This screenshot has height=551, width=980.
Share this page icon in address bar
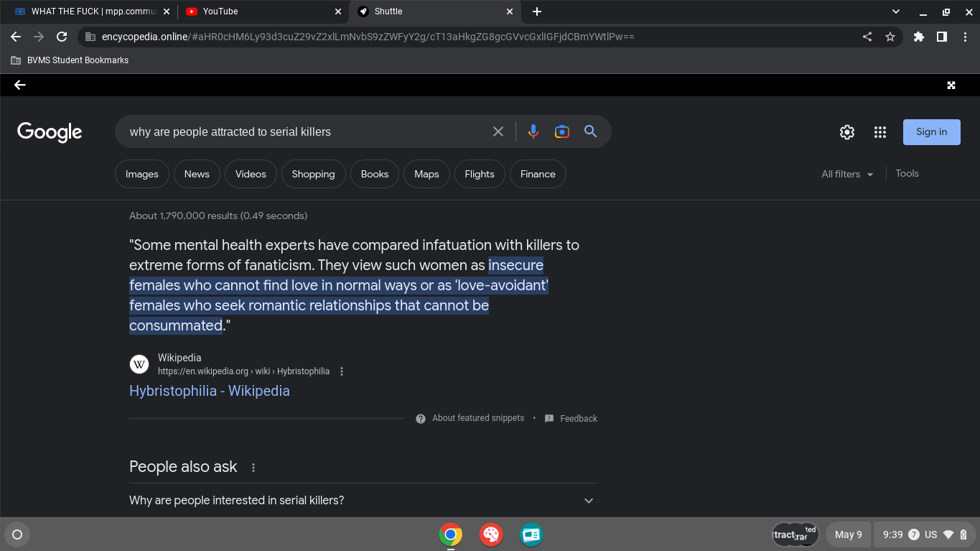[x=867, y=37]
